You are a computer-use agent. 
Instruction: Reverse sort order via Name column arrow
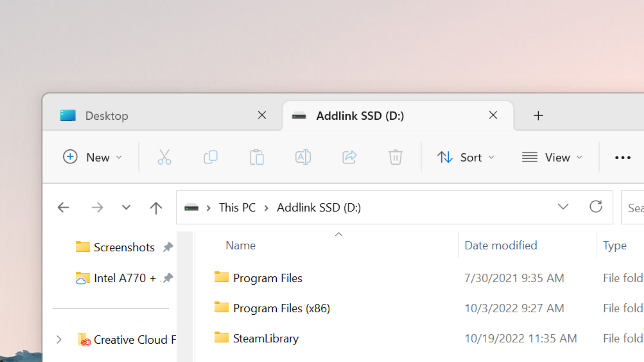[339, 234]
